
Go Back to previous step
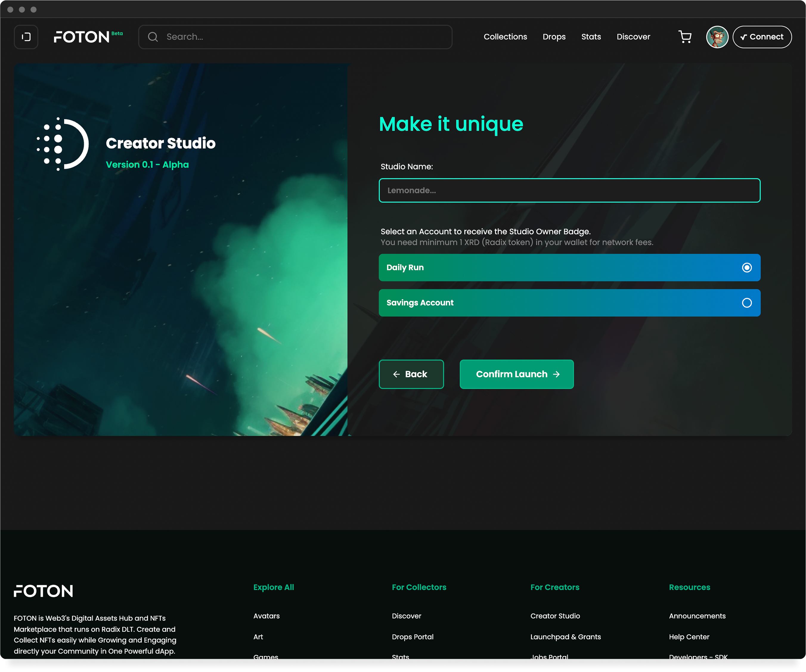(411, 374)
